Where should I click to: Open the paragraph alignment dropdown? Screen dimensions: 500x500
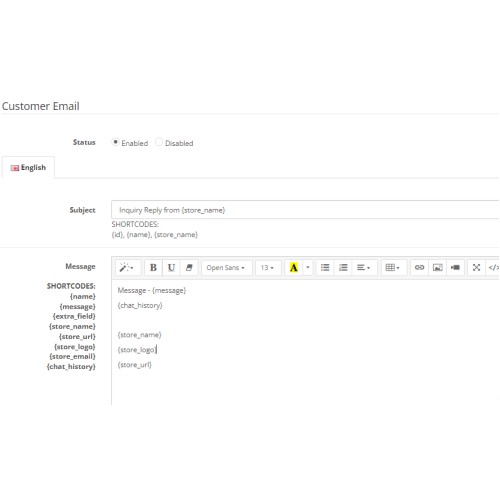364,268
